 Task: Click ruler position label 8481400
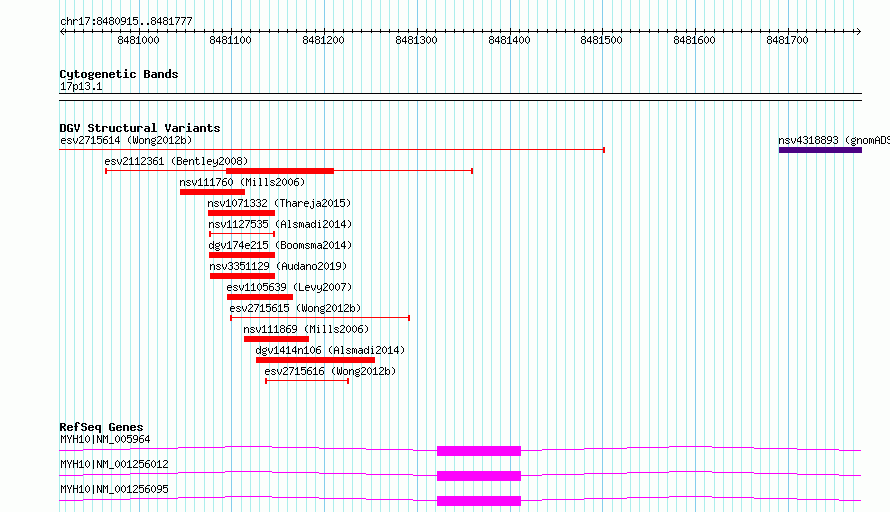509,40
